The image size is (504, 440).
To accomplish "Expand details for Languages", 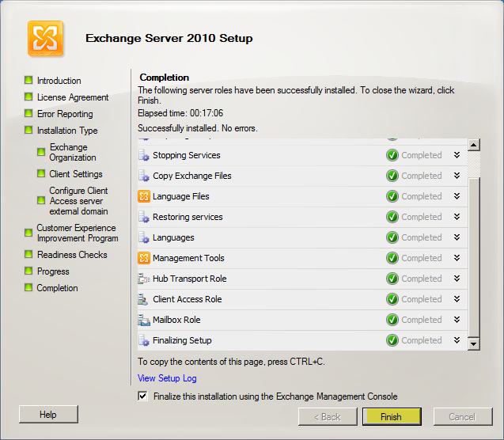I will click(x=457, y=237).
